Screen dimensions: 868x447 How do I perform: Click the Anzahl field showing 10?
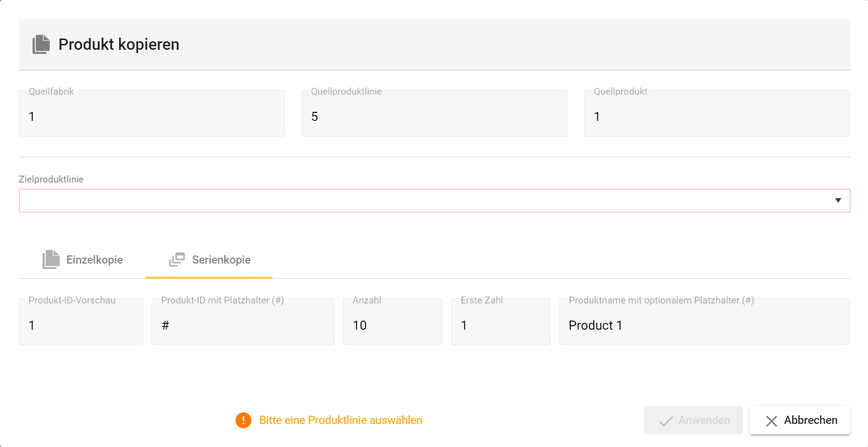(392, 325)
